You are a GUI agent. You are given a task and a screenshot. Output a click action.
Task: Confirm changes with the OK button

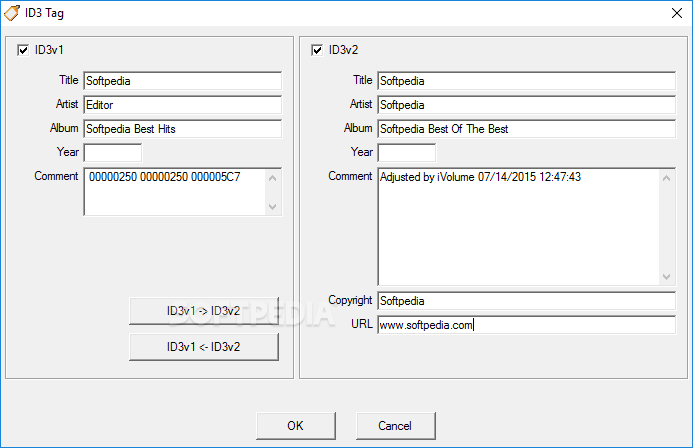coord(295,425)
